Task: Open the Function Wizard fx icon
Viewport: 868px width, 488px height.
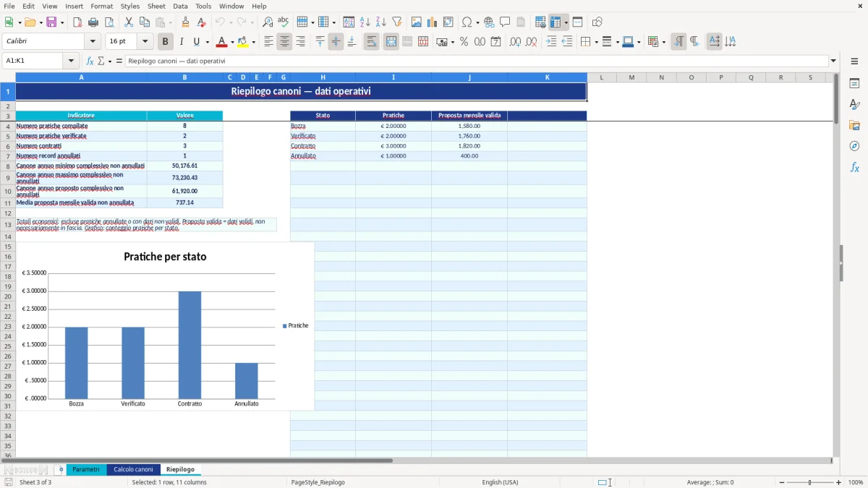Action: [90, 61]
